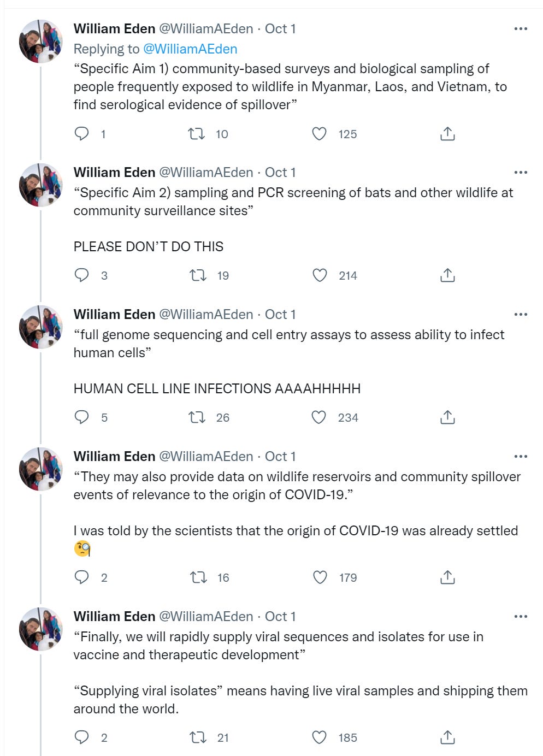The image size is (543, 756).
Task: Retweet the "HUMAN CELL LINE INFECTIONS" tweet
Action: (197, 417)
